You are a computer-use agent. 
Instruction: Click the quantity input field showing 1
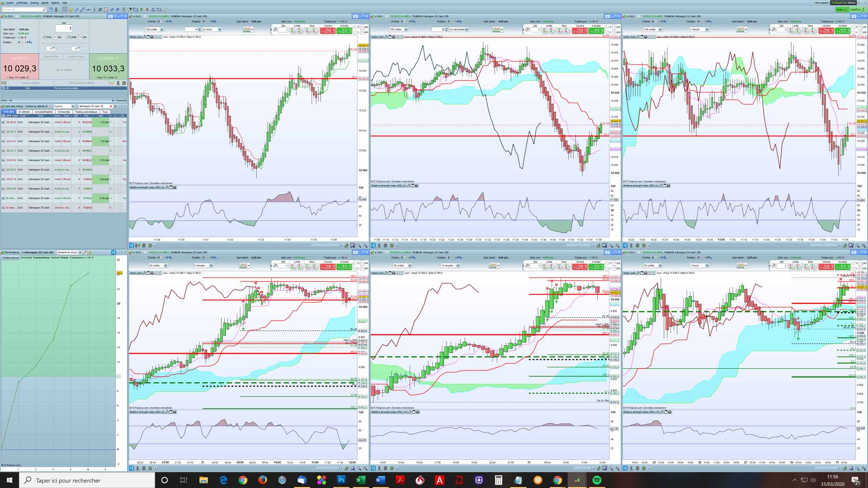(x=64, y=29)
